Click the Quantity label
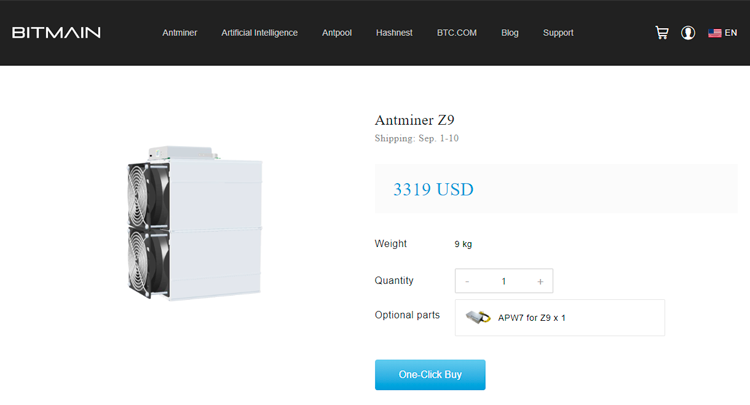 (394, 280)
